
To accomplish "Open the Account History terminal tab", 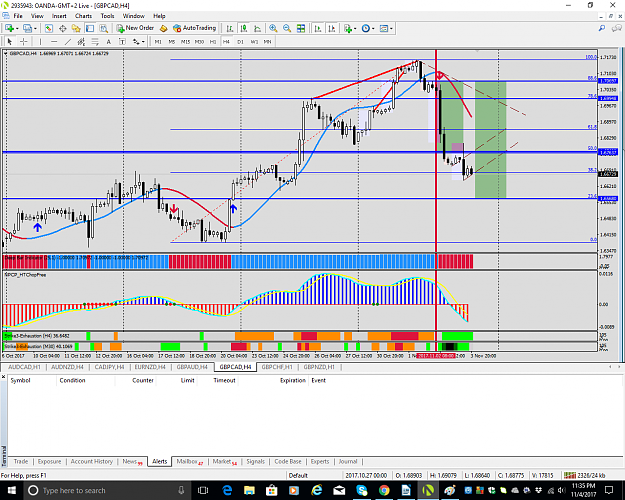I will 92,461.
